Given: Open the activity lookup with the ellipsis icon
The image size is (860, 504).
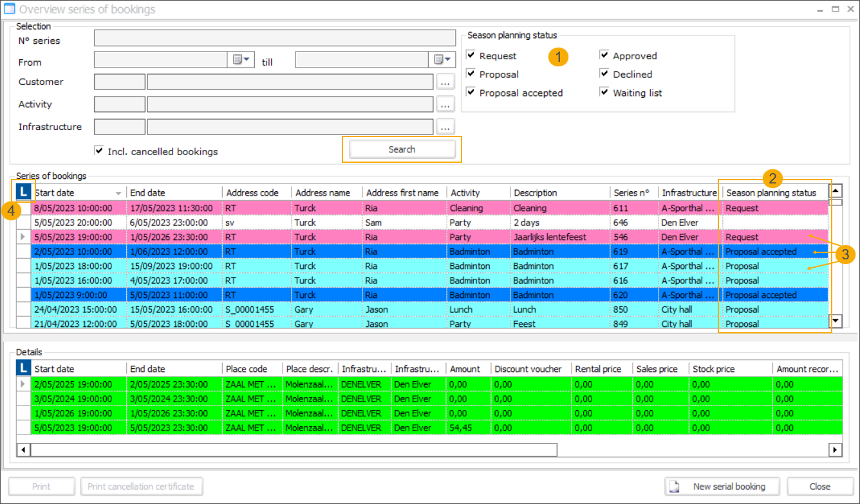Looking at the screenshot, I should 445,104.
